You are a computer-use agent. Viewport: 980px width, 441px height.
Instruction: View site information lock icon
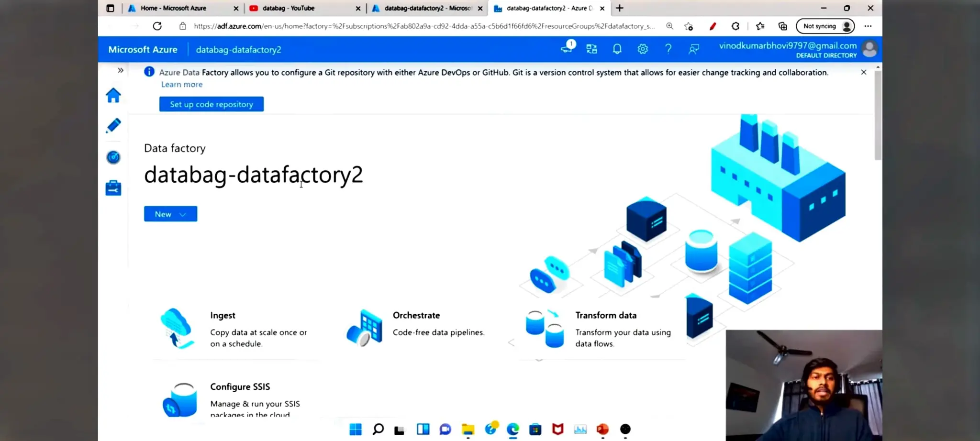click(182, 26)
